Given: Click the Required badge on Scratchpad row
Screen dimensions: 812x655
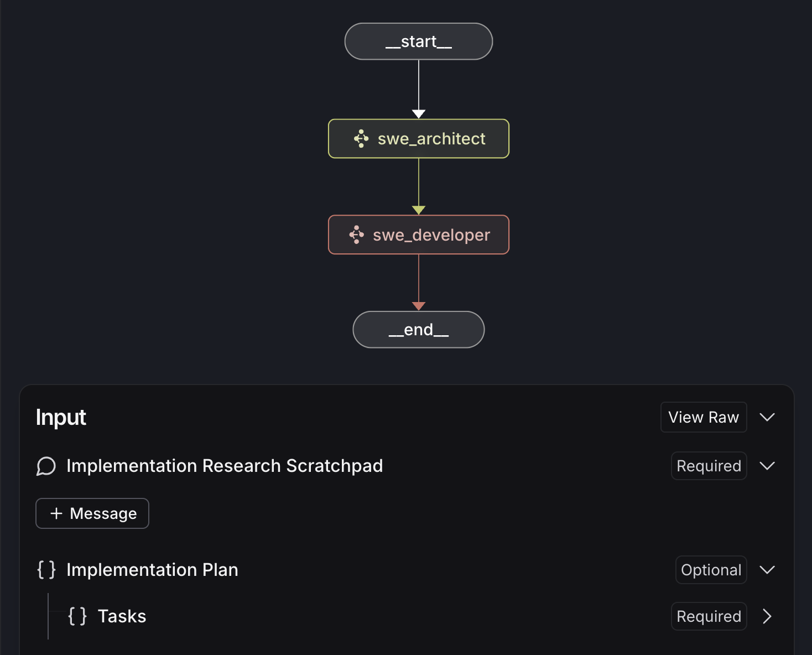Looking at the screenshot, I should point(709,466).
